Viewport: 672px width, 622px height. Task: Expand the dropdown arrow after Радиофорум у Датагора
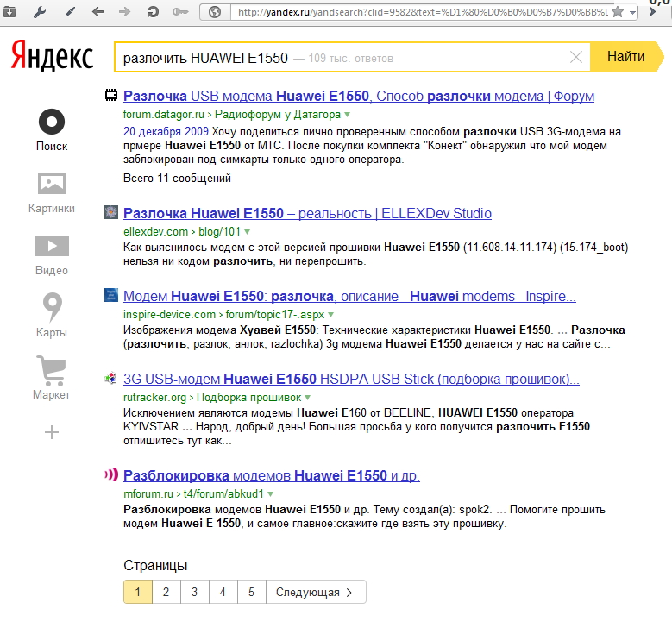[x=347, y=115]
